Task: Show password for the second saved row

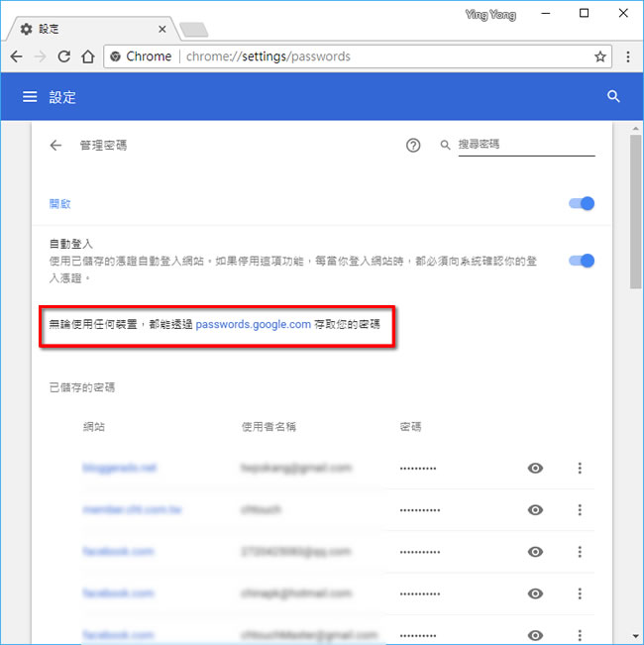Action: coord(535,510)
